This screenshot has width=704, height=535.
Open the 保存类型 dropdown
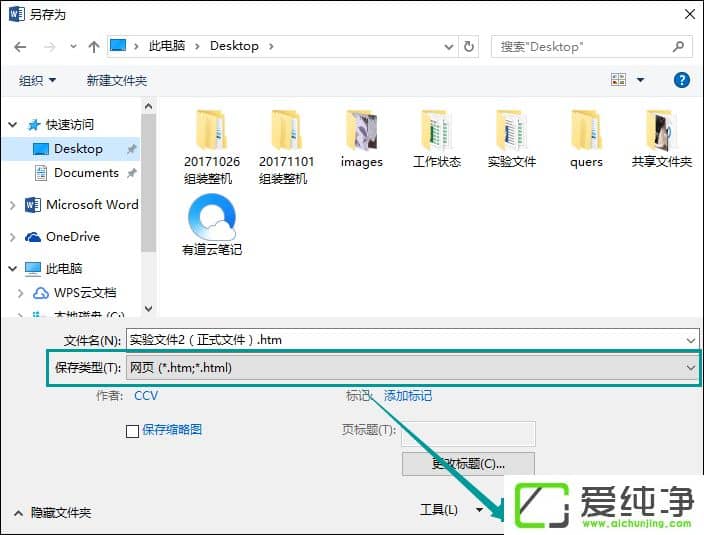(x=412, y=368)
